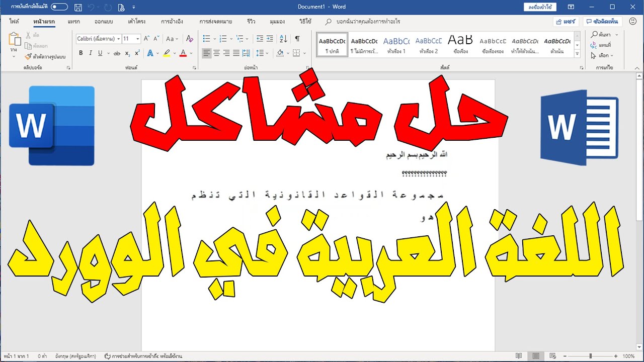Click the แทนที่ (Replace) button

(x=601, y=45)
